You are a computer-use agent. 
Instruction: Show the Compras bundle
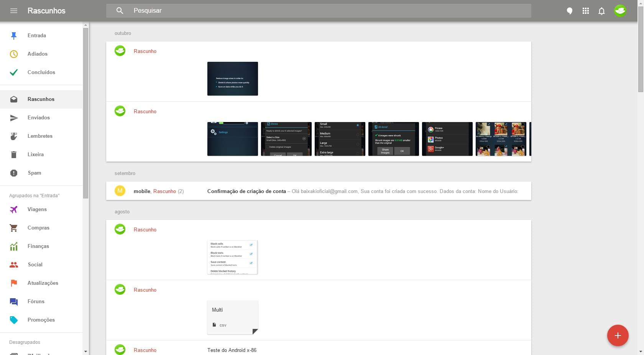click(38, 228)
